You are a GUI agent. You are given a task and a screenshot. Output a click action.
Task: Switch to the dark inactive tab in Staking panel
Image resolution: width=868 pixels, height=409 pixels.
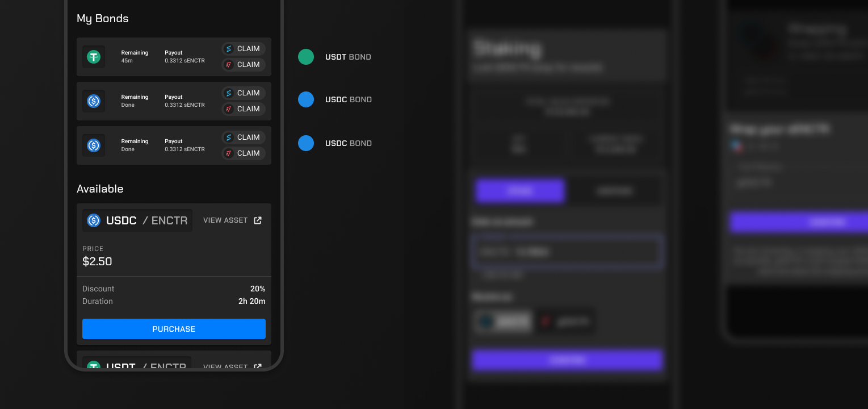(614, 191)
